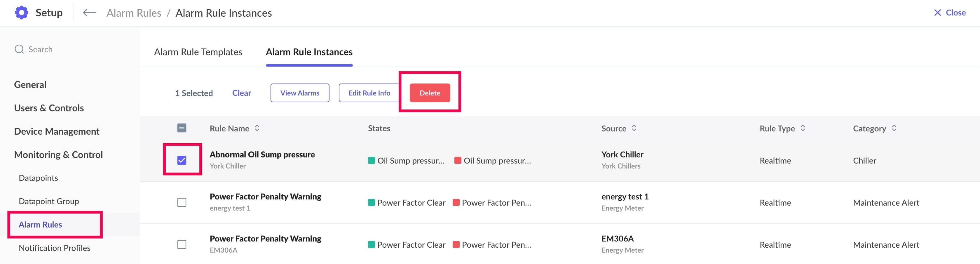This screenshot has width=980, height=264.
Task: Check energy test 1 rule checkbox
Action: point(182,202)
